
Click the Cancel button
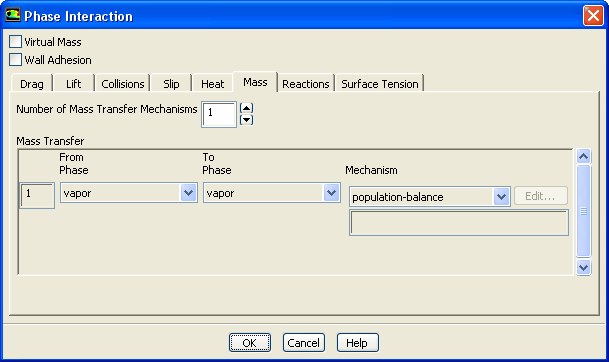coord(303,343)
